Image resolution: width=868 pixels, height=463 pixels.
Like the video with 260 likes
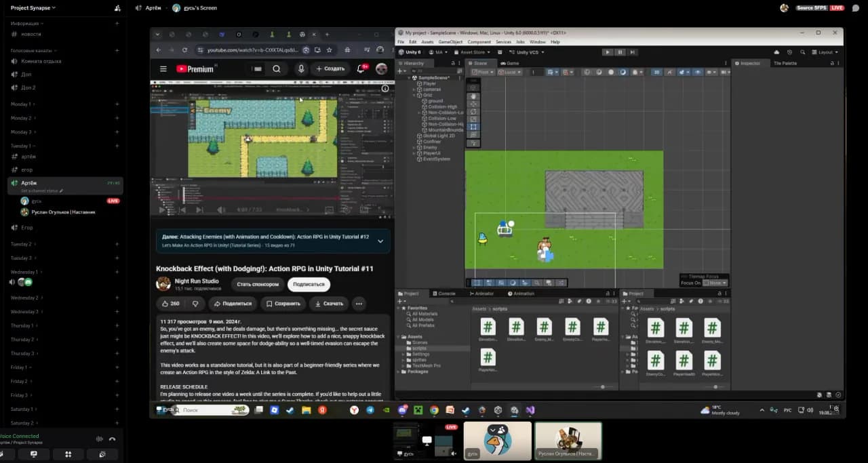pyautogui.click(x=170, y=304)
